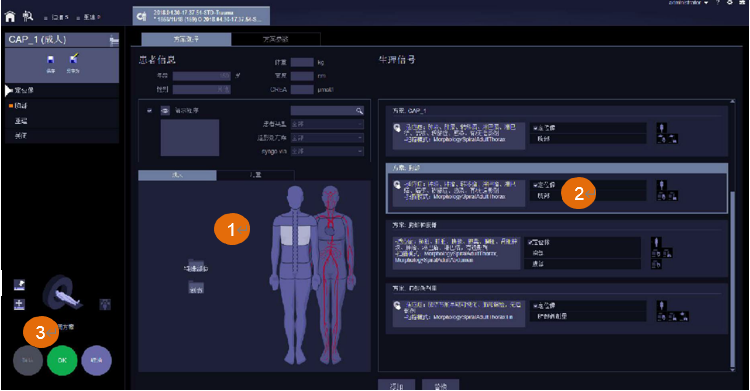Click the patient age field marked y
This screenshot has width=750, height=391.
202,76
